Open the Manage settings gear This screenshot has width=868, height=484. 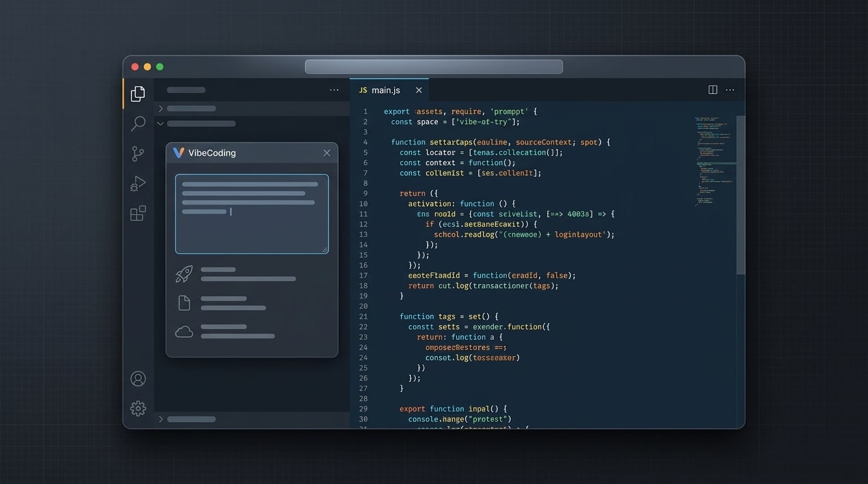[x=138, y=408]
